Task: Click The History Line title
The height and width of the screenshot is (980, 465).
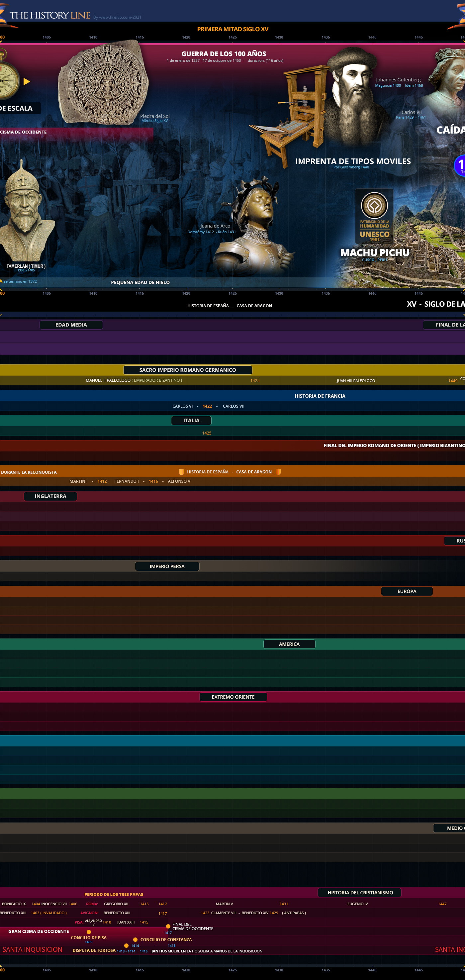Action: click(x=50, y=15)
